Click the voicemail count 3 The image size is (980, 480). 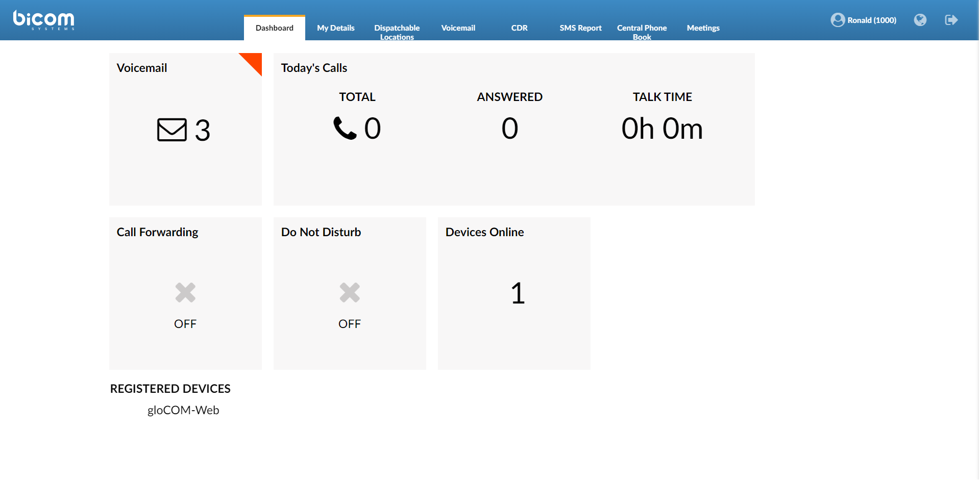coord(203,130)
